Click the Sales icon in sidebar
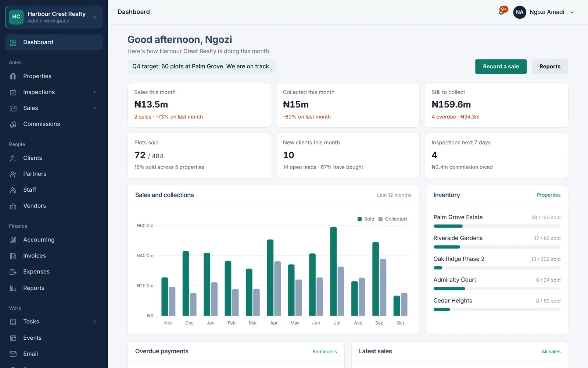Viewport: 588px width, 368px height. click(x=13, y=108)
